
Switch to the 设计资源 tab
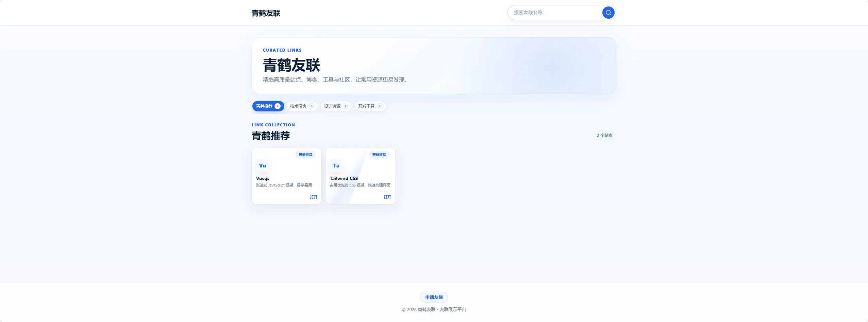[x=336, y=106]
